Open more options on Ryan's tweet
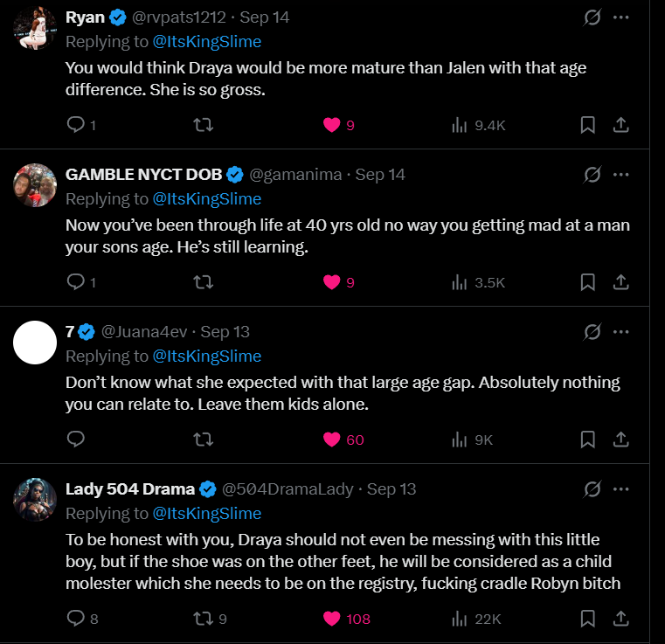This screenshot has width=665, height=644. pyautogui.click(x=620, y=17)
